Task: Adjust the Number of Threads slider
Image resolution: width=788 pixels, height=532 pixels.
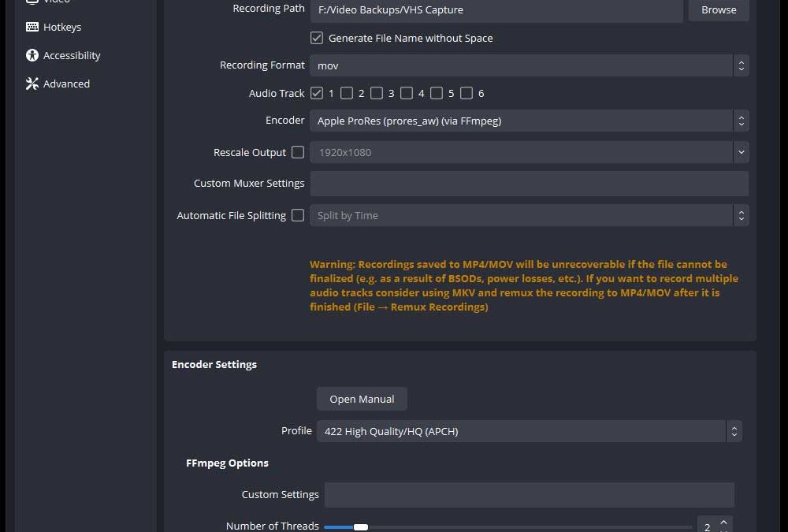Action: pos(361,526)
